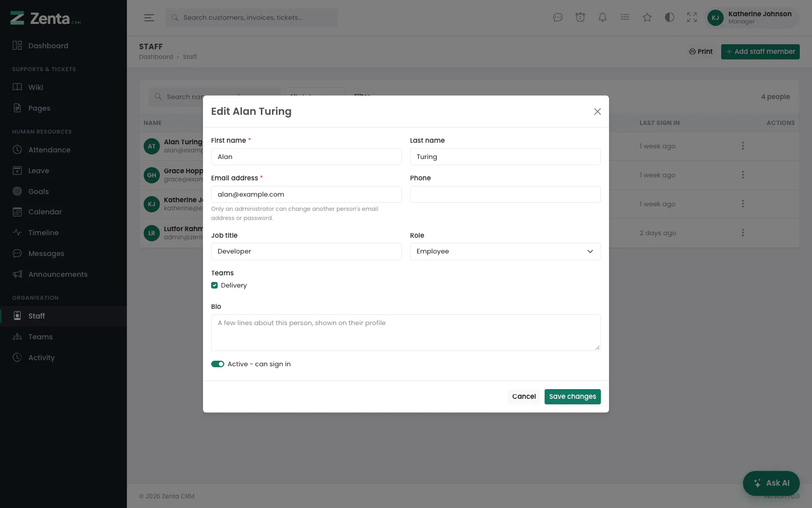812x508 pixels.
Task: Open the task list icon in top bar
Action: [625, 18]
